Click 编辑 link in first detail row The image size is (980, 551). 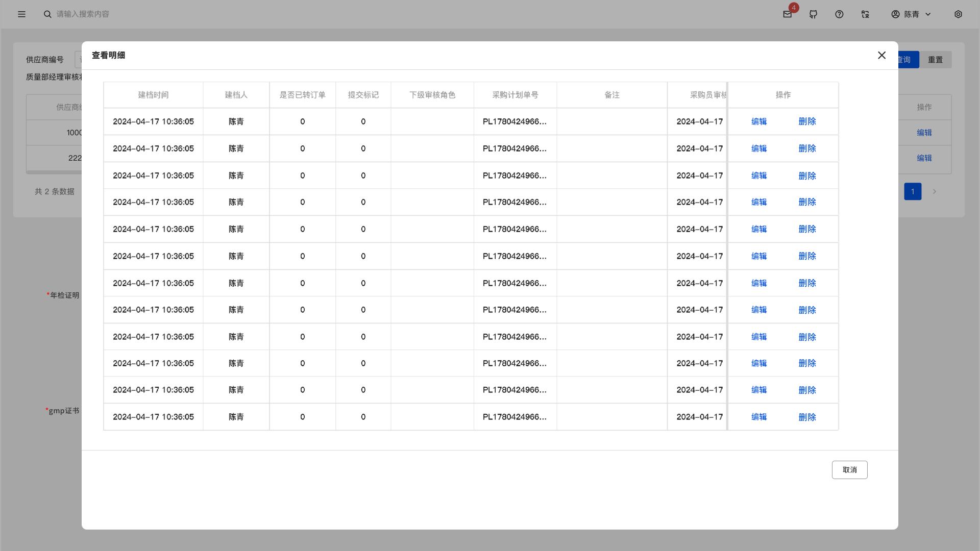pyautogui.click(x=759, y=121)
